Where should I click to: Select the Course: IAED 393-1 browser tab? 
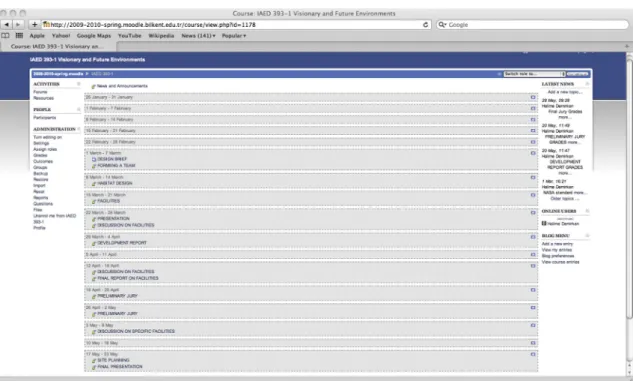point(59,46)
